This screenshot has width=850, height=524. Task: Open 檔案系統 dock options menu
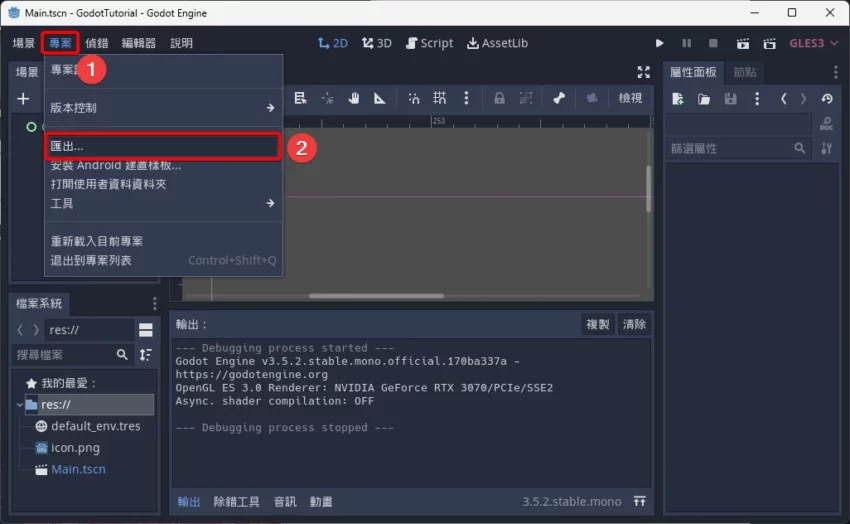(154, 303)
